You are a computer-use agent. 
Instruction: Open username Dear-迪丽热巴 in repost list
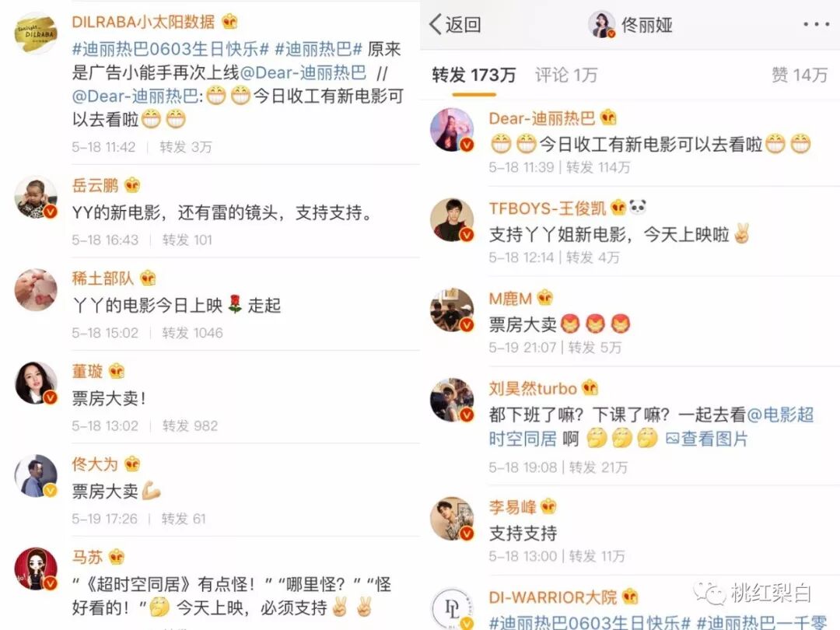[x=541, y=118]
